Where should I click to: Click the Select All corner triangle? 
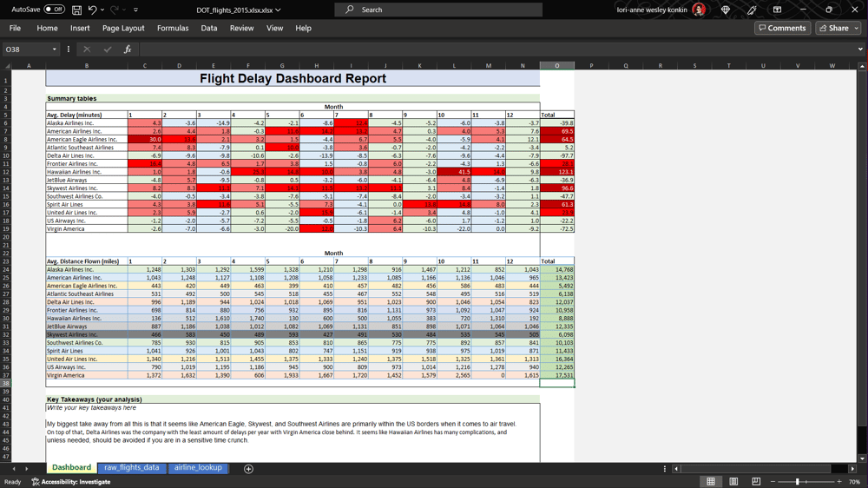7,65
